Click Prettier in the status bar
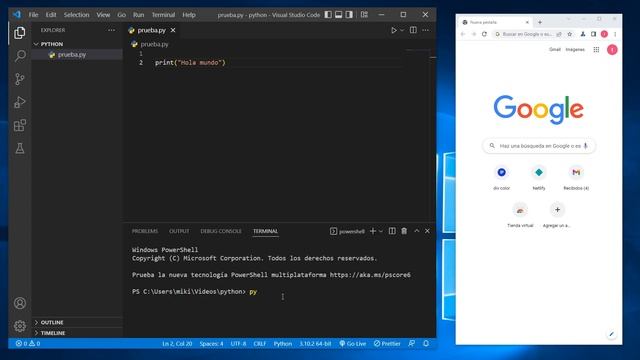Viewport: 640px width, 360px height. coord(387,344)
